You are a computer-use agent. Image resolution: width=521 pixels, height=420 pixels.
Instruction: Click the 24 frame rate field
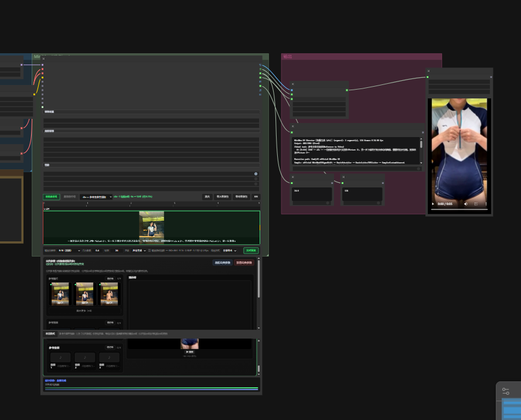pyautogui.click(x=117, y=251)
